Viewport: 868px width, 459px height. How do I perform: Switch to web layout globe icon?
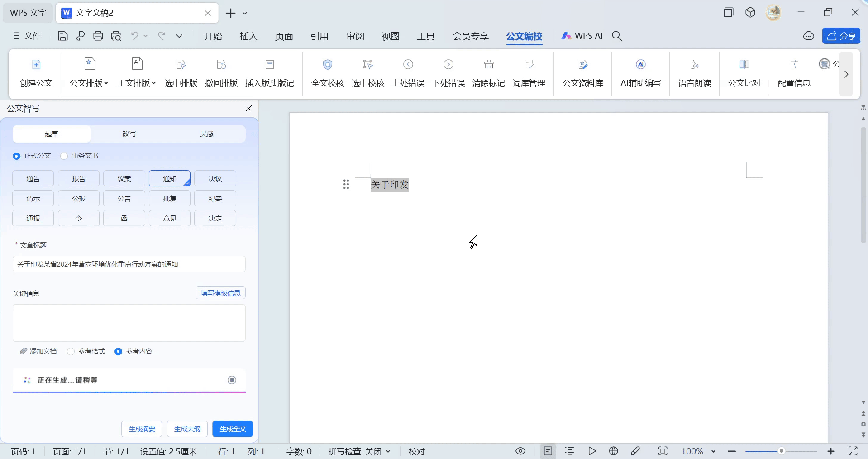pyautogui.click(x=614, y=451)
